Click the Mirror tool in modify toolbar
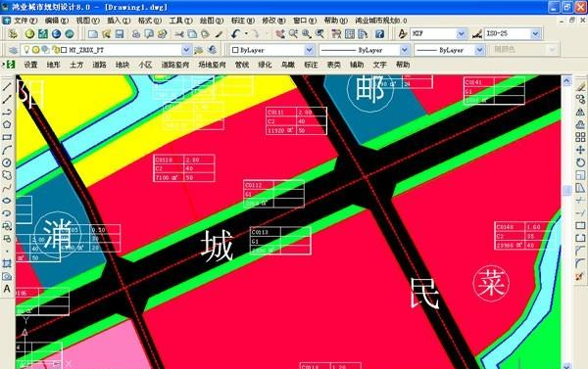 (580, 112)
